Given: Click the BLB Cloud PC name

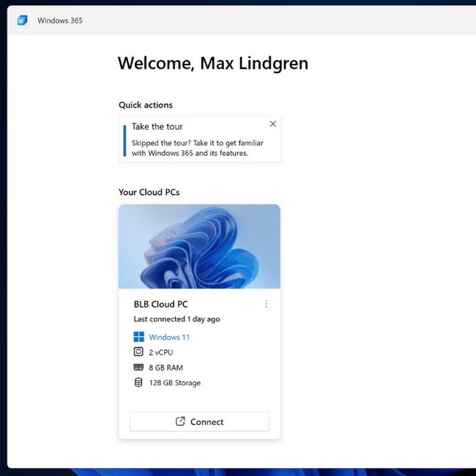Looking at the screenshot, I should pos(160,304).
